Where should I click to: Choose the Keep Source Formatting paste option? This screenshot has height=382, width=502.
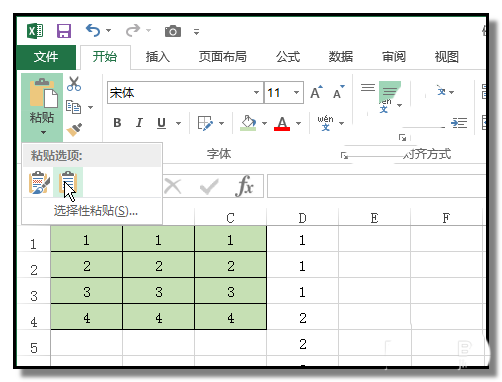pos(39,182)
